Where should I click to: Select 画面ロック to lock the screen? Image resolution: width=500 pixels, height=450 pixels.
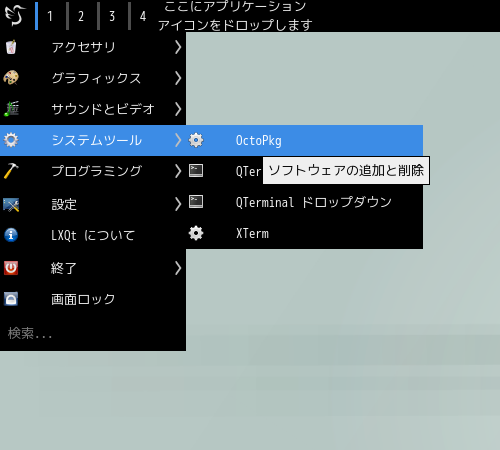tap(93, 299)
